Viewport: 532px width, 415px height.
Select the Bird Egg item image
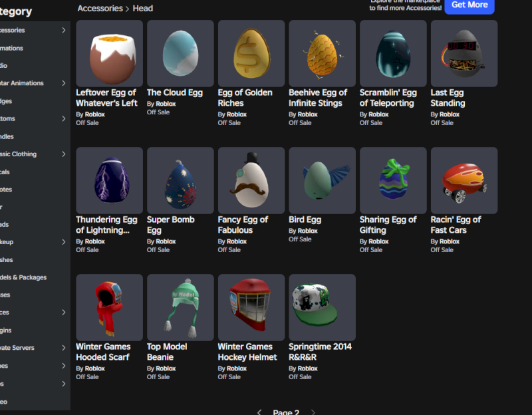[x=322, y=180]
